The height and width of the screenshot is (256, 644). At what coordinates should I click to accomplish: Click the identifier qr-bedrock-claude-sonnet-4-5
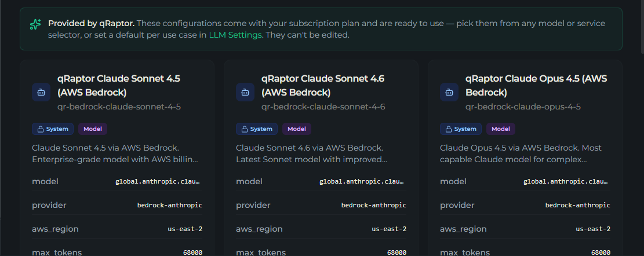pyautogui.click(x=119, y=107)
